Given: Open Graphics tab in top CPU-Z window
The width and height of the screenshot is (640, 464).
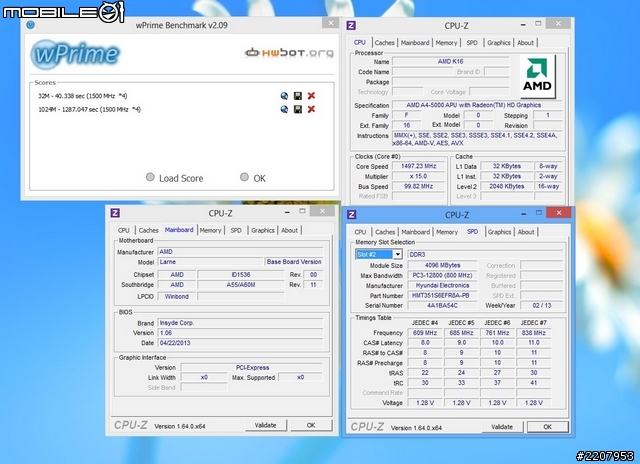Looking at the screenshot, I should point(499,42).
